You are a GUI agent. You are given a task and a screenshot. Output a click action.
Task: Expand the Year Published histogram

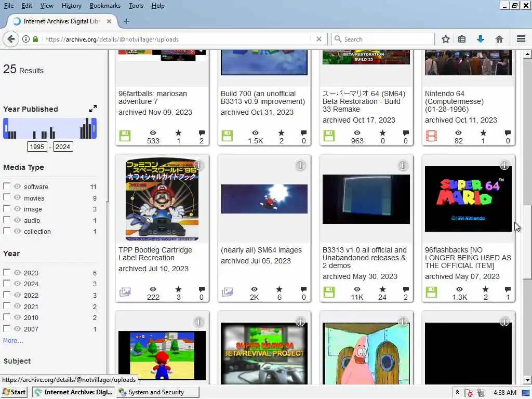92,109
